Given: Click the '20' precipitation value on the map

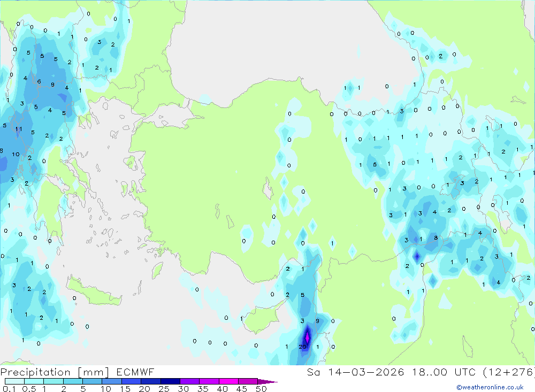Looking at the screenshot, I should [x=302, y=347].
